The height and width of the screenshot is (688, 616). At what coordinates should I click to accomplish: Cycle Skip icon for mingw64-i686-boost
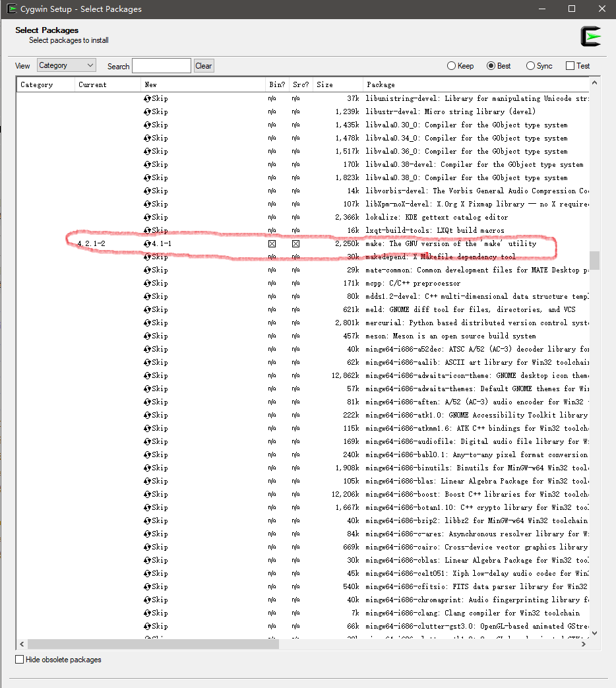[x=148, y=494]
